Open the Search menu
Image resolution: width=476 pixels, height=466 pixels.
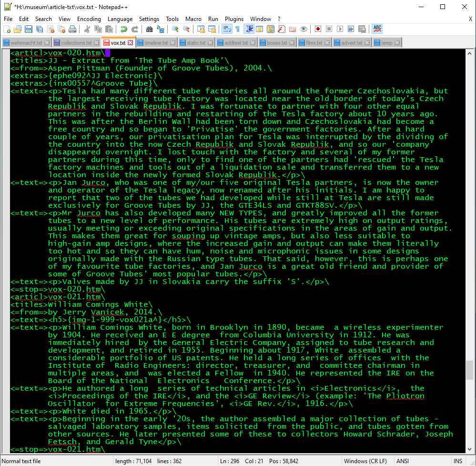[x=43, y=19]
